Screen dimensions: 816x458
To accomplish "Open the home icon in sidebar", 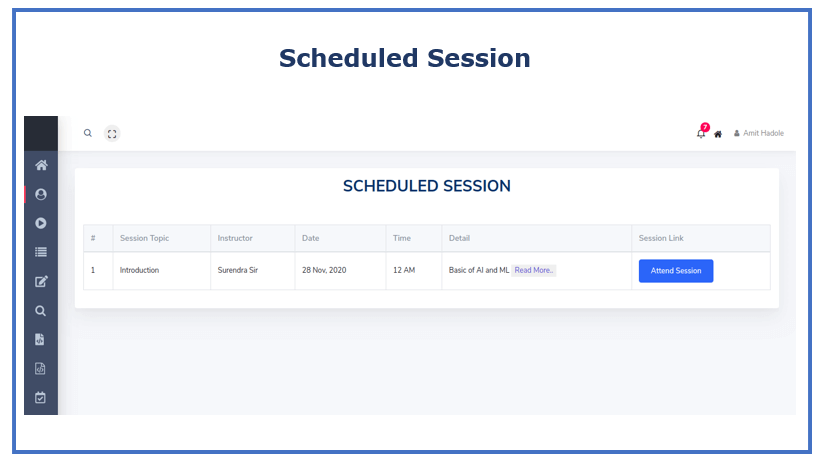I will [x=41, y=166].
